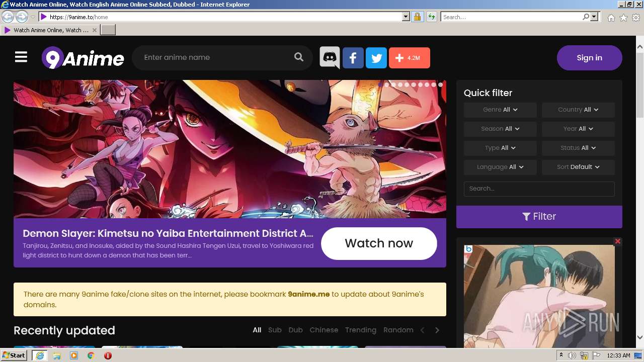The width and height of the screenshot is (644, 362).
Task: Click the Refresh button in address bar
Action: 431,17
